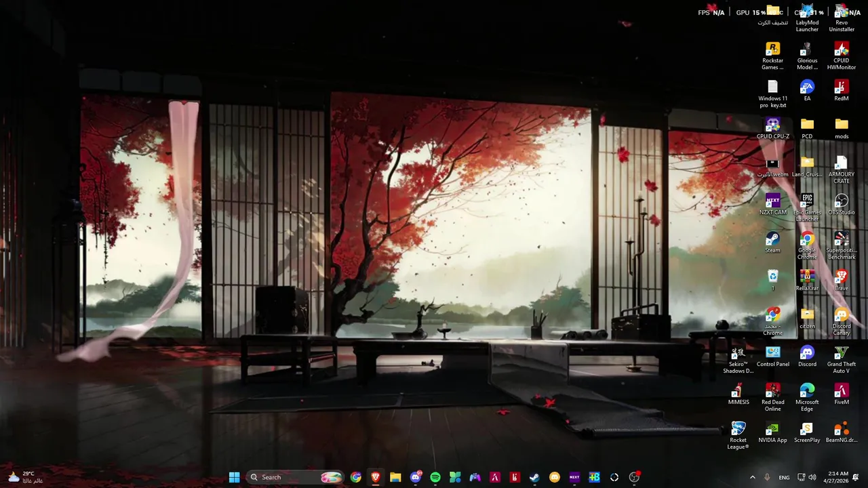Open the Windows Start menu
The image size is (868, 488).
(x=234, y=477)
